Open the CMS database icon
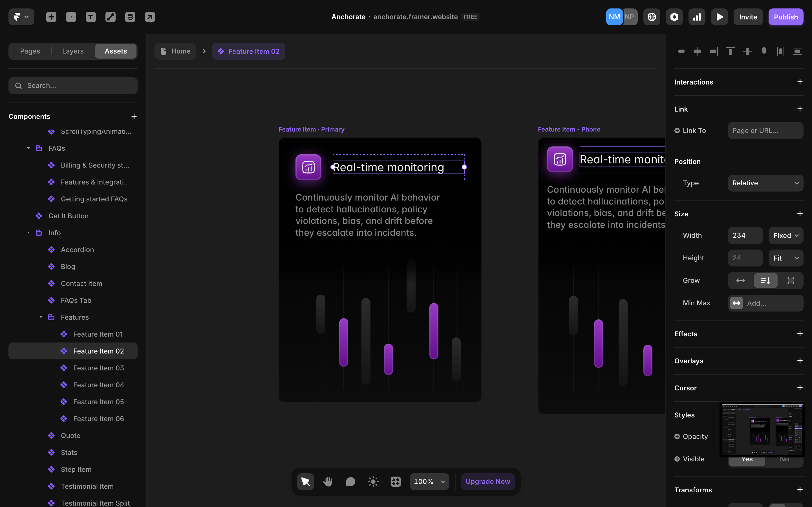The width and height of the screenshot is (812, 507). pos(130,17)
